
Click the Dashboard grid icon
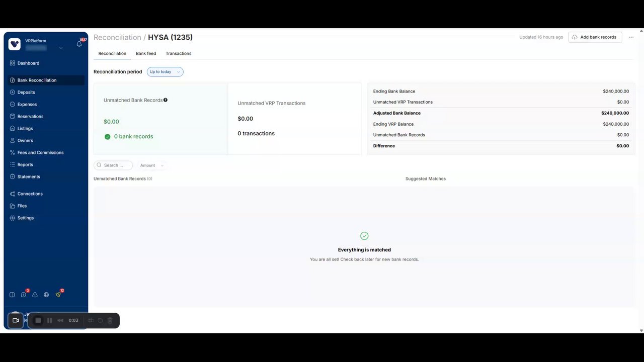pyautogui.click(x=13, y=63)
